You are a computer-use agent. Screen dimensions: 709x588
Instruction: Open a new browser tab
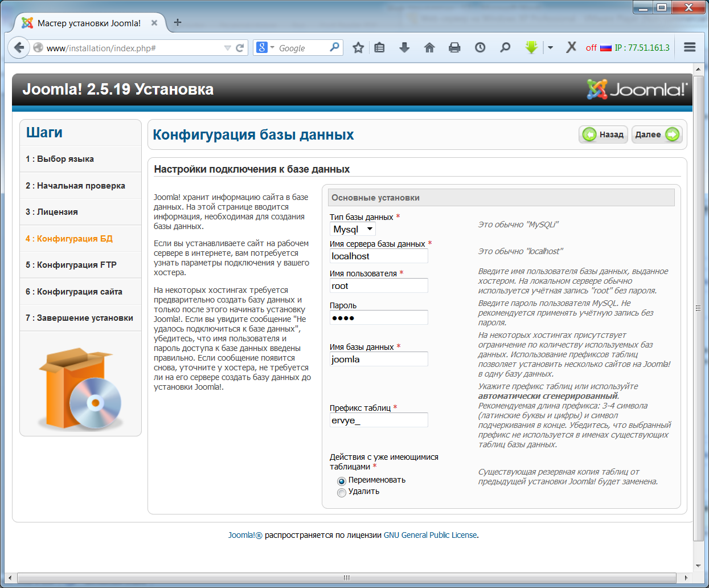[178, 23]
